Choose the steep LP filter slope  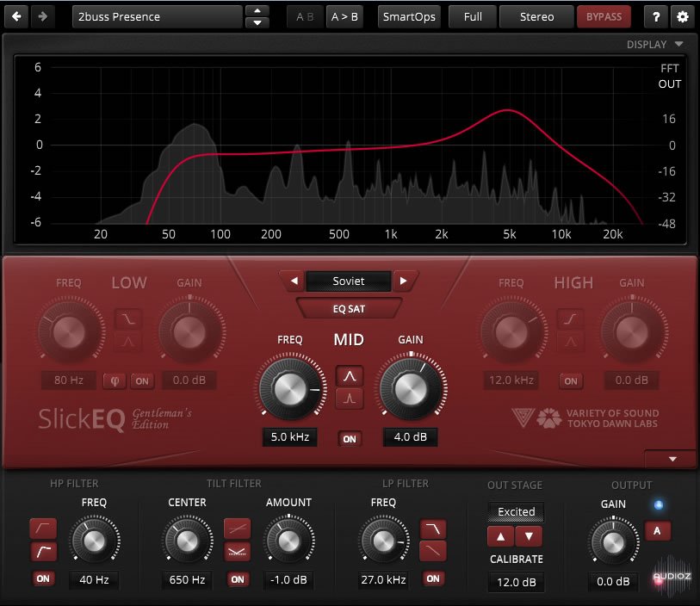[x=432, y=529]
